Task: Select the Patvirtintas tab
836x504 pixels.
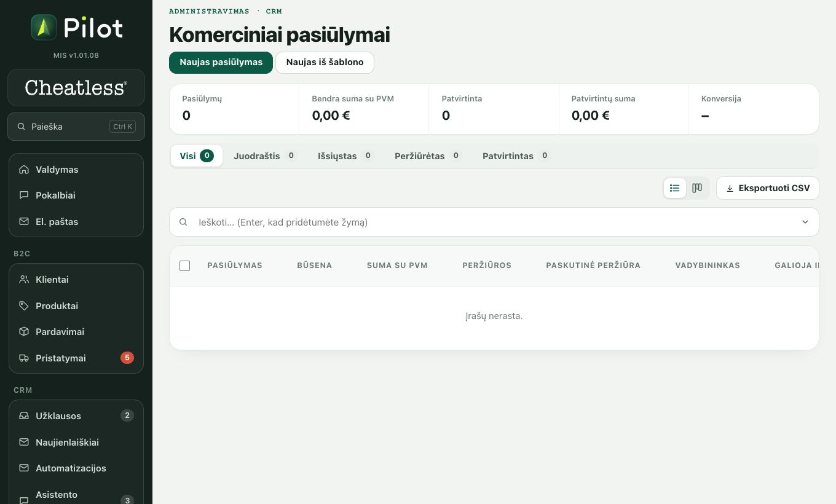Action: click(x=516, y=156)
